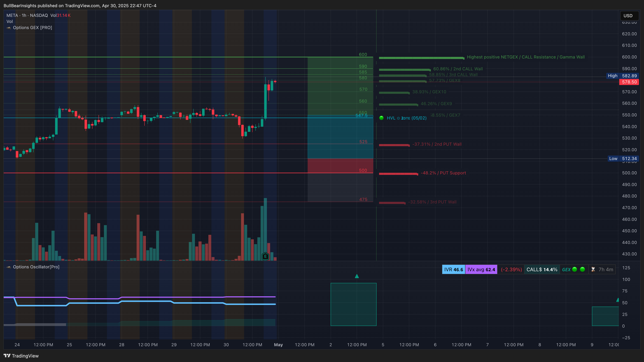
Task: Click the BullBearInsights published on TradingView.com header
Action: (80, 6)
